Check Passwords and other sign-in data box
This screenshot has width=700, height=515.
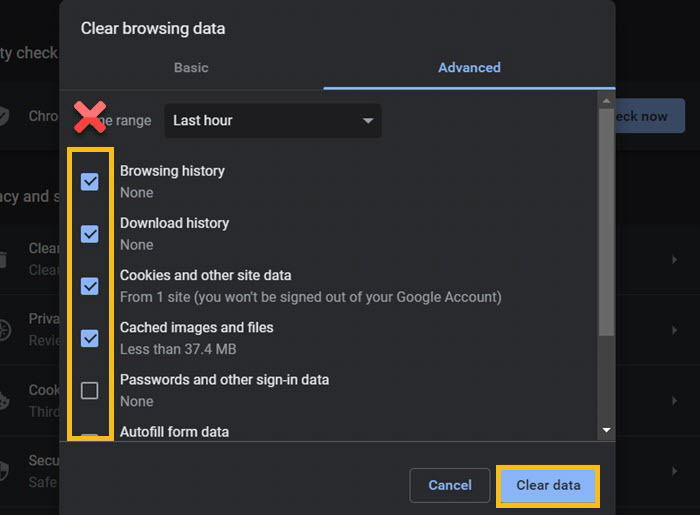[90, 390]
